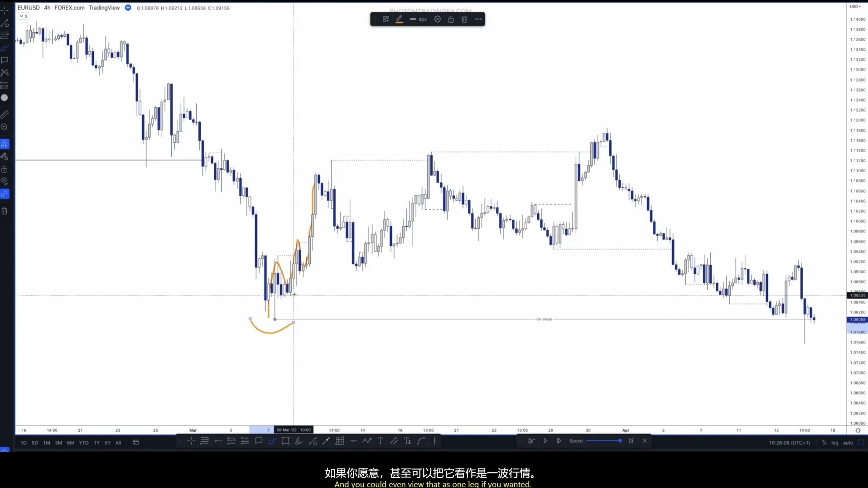
Task: Select the trend line tool in left sidebar
Action: (x=5, y=23)
